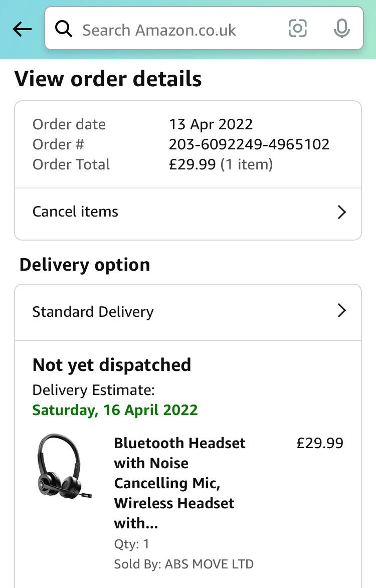Start voice search with microphone icon

341,29
